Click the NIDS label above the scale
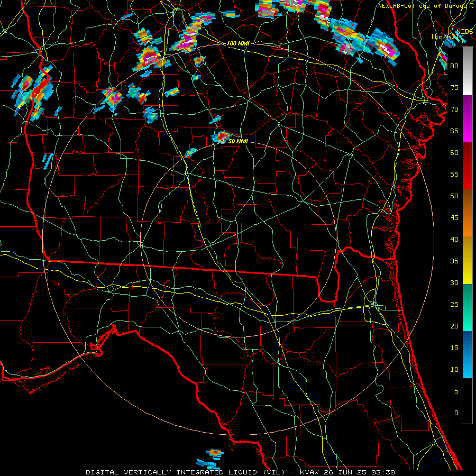Screen dimensions: 476x476 click(x=464, y=32)
